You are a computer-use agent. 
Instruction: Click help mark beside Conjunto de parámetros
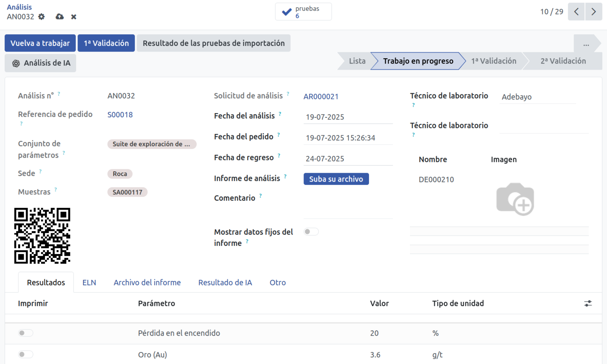click(64, 153)
